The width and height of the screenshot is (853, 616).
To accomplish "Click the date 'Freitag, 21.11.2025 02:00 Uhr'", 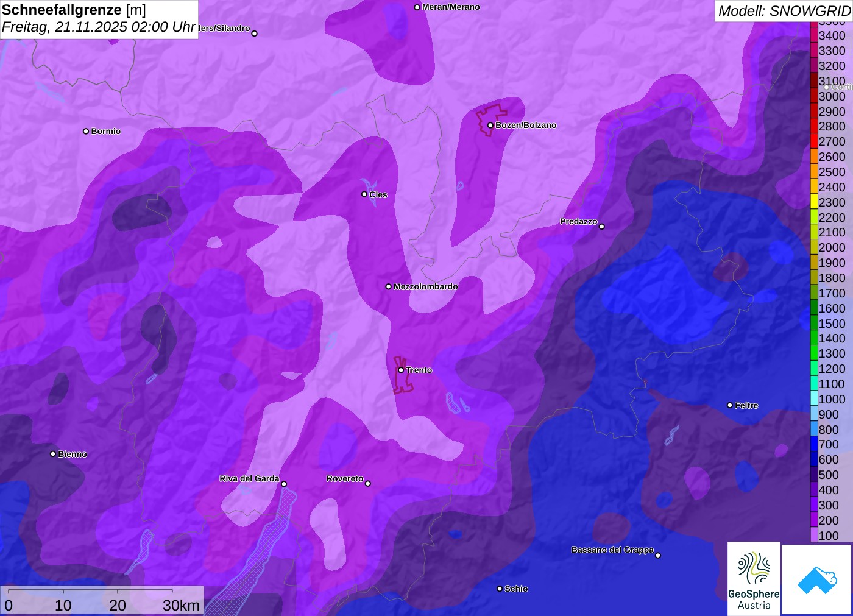I will tap(98, 27).
